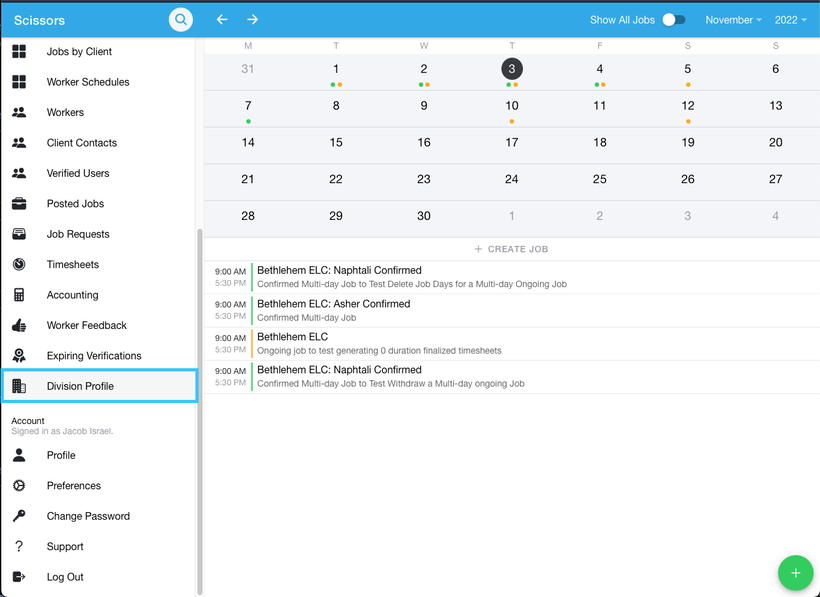Select November 10 on the calendar
820x597 pixels.
(x=512, y=109)
